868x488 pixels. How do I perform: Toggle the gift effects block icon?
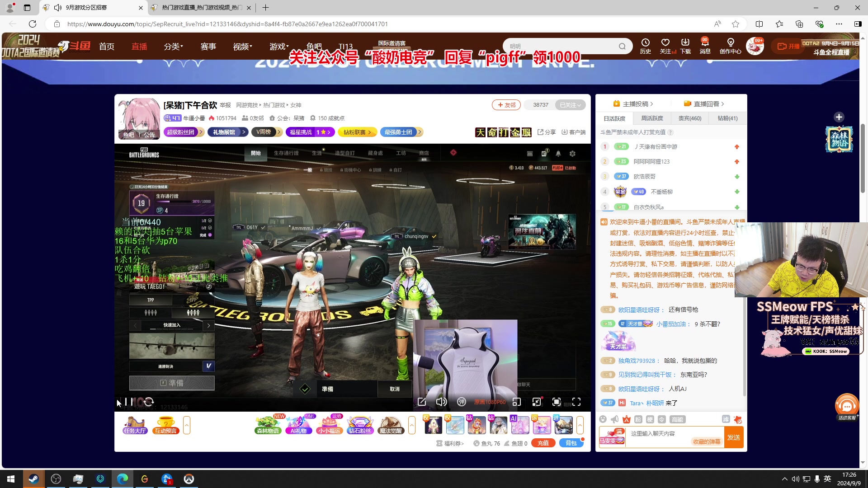pos(737,419)
